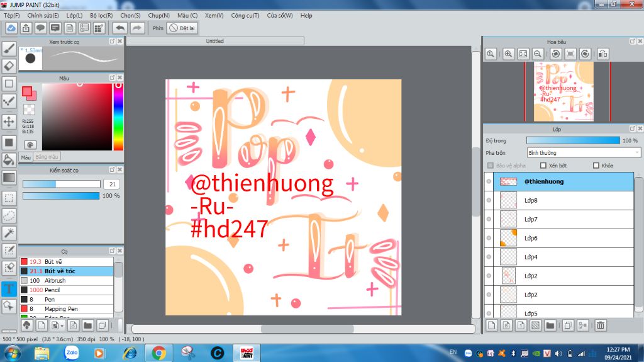Viewport: 644px width, 362px height.
Task: Open the Lớp(L) menu
Action: [x=74, y=15]
